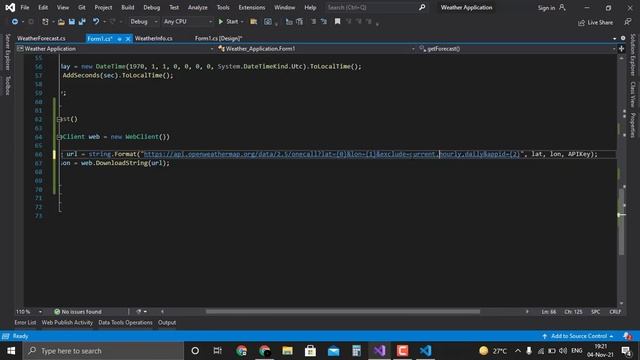
Task: Click the New Project toolbar icon
Action: [x=45, y=22]
